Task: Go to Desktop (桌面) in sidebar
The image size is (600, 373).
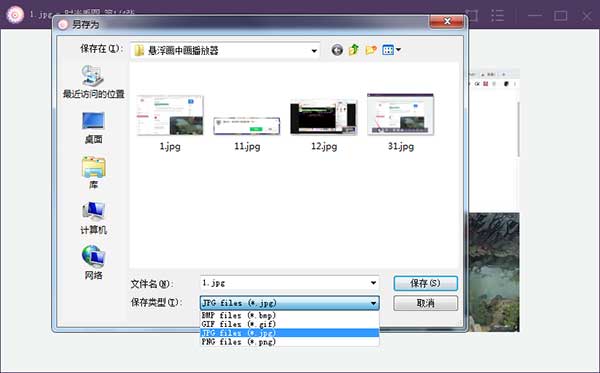Action: 93,128
